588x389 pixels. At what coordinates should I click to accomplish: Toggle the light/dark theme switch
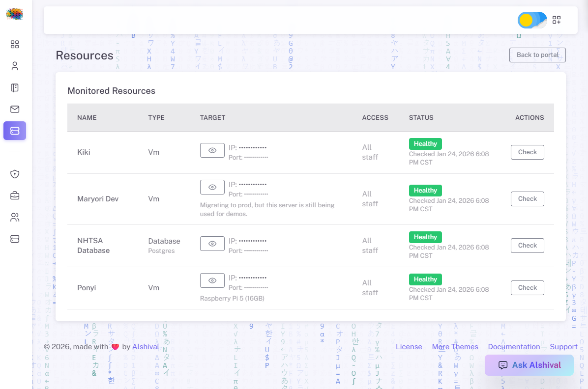tap(532, 20)
